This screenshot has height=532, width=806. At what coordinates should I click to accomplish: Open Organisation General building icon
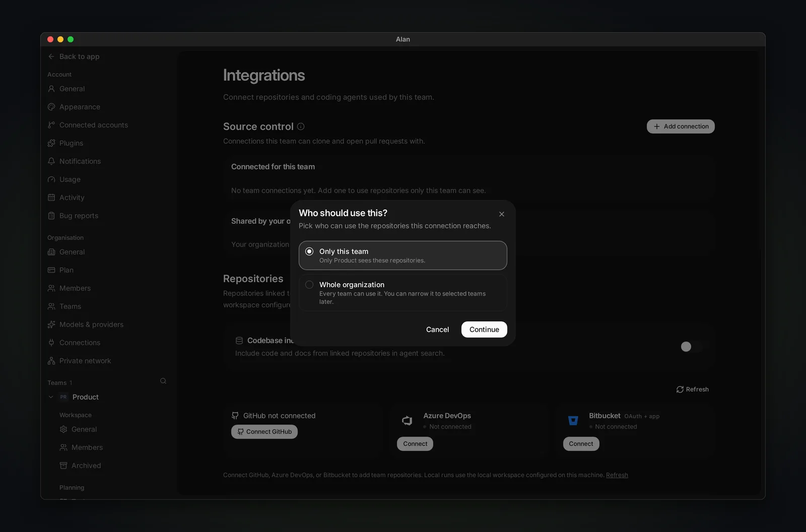pyautogui.click(x=51, y=252)
